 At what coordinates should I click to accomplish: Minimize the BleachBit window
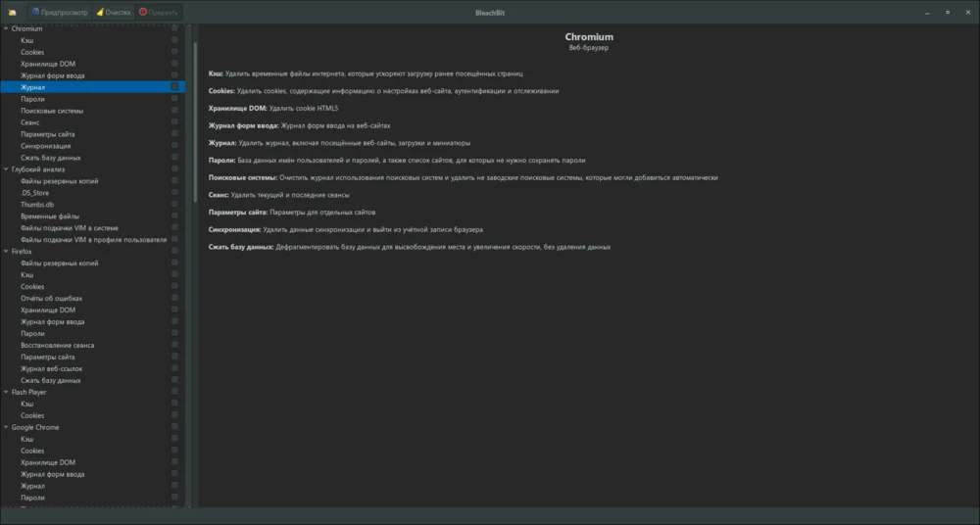[x=927, y=13]
